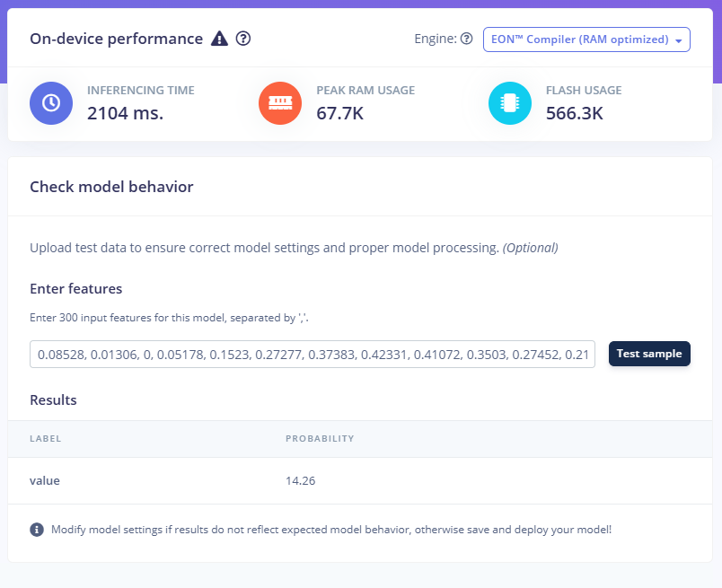The image size is (722, 588).
Task: Click the orange Peak RAM Usage icon
Action: click(x=280, y=103)
